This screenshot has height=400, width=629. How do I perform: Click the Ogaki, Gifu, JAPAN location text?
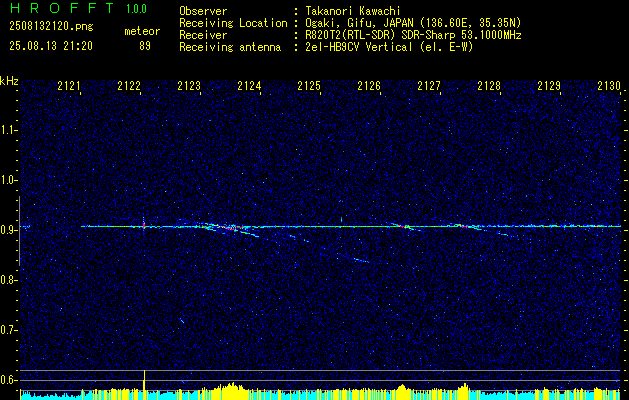click(413, 23)
